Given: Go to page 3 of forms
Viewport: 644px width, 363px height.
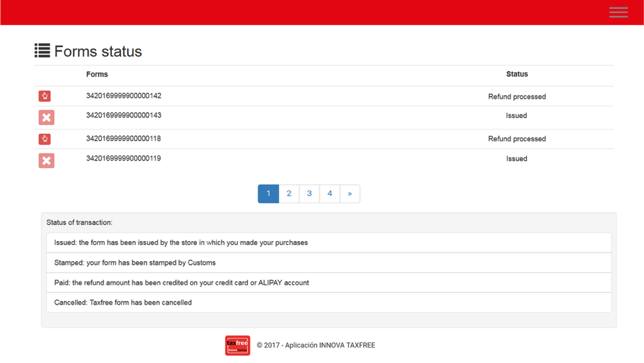Looking at the screenshot, I should 309,193.
